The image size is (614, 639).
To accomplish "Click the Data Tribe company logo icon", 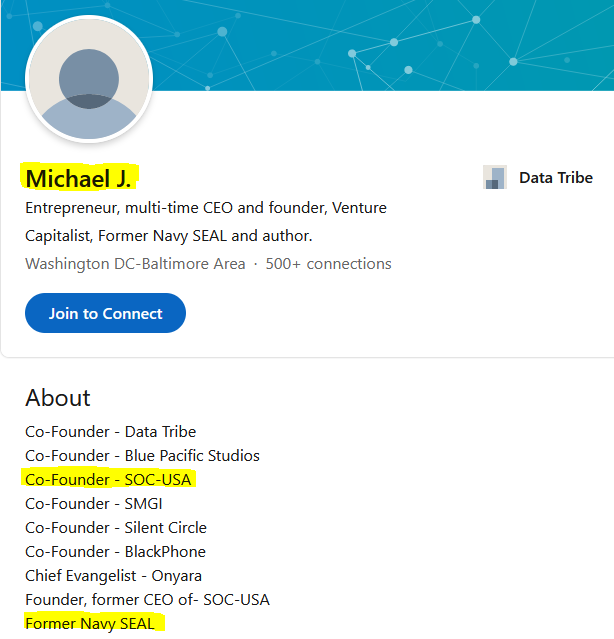I will pos(495,177).
